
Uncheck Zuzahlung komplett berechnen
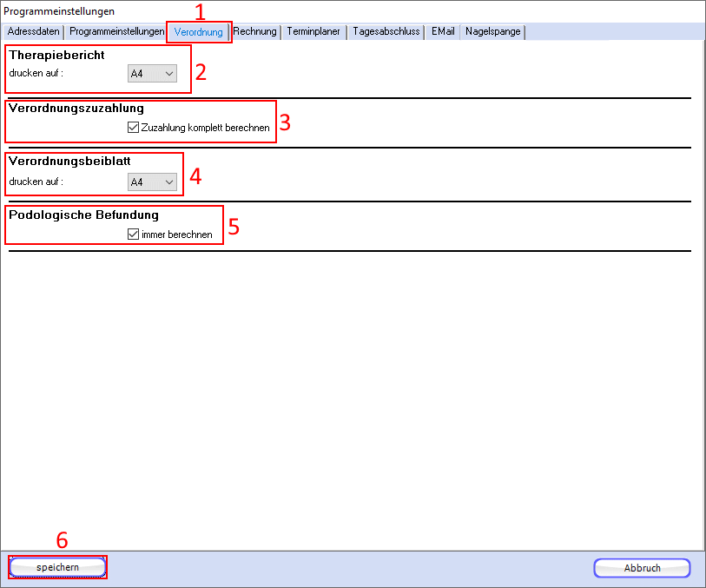coord(133,128)
